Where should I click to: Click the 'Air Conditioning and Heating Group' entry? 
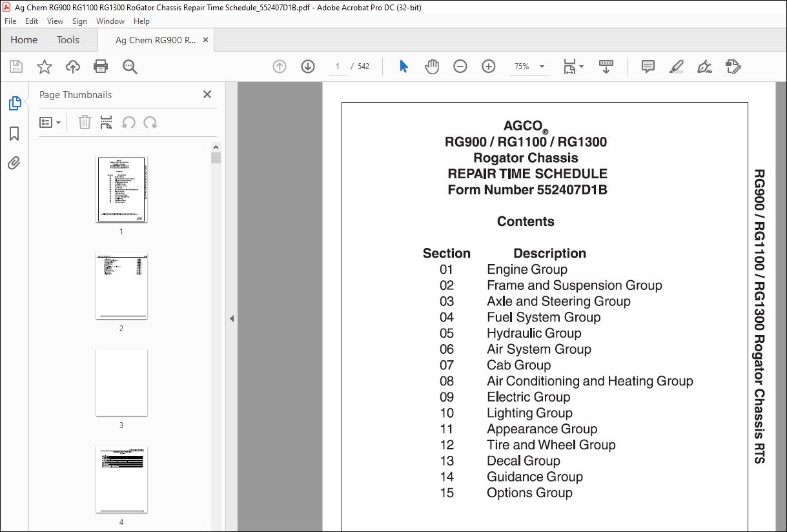590,382
